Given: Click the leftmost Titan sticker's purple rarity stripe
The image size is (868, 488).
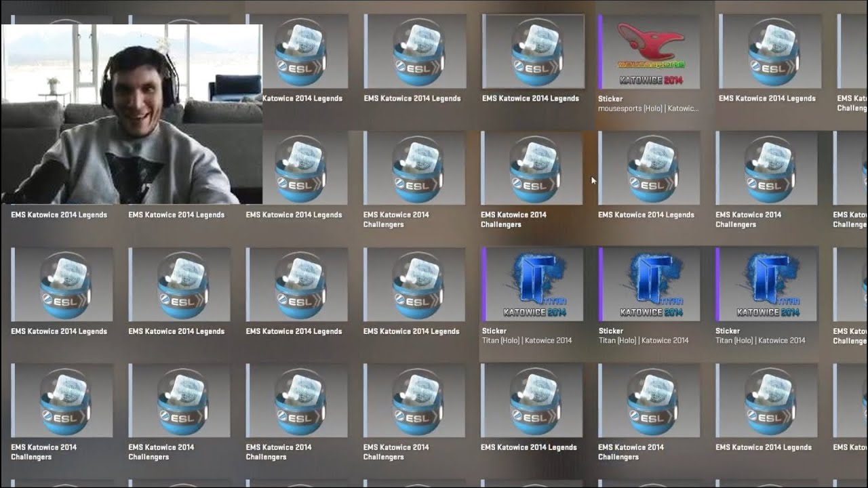Looking at the screenshot, I should [484, 285].
